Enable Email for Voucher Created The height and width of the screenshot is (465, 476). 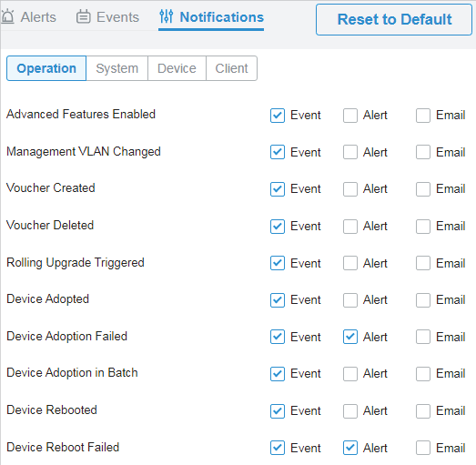[423, 189]
